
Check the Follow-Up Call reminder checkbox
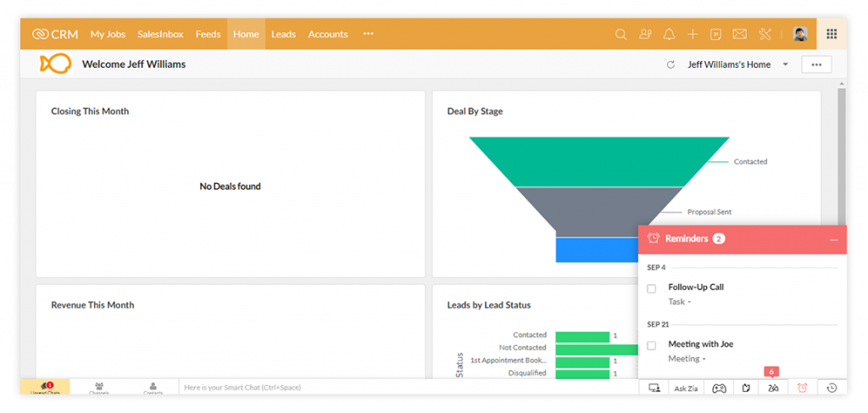click(652, 288)
